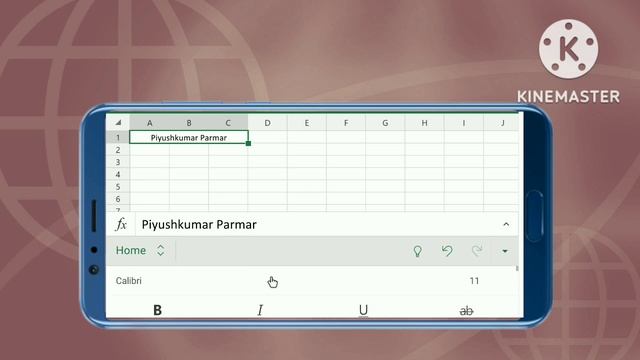Select row 6 header
640x360 pixels.
click(x=118, y=199)
